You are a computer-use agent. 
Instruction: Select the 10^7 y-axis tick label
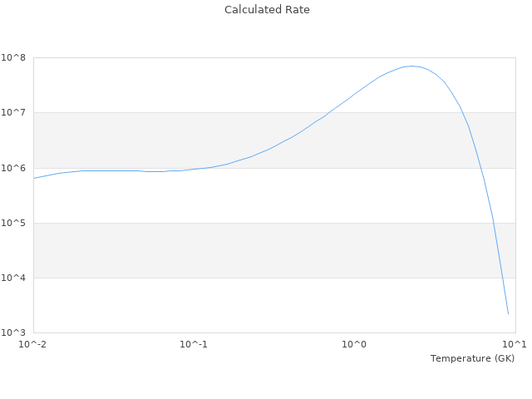(14, 112)
